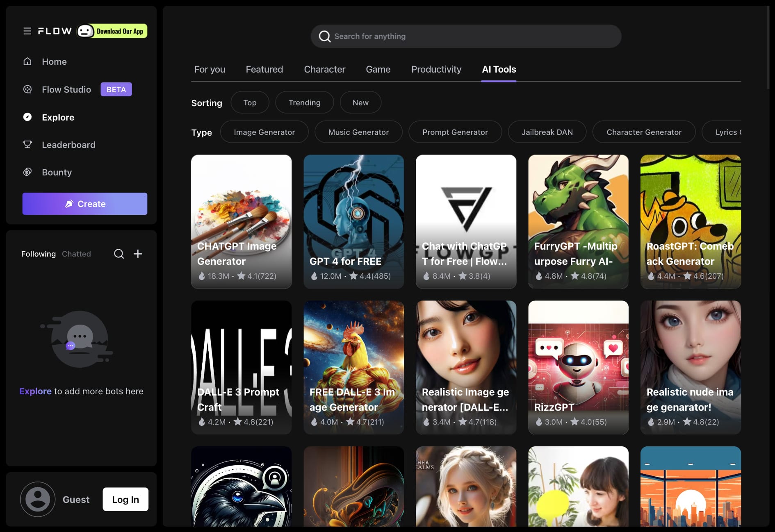This screenshot has height=532, width=775.
Task: Open the Productivity tab
Action: tap(436, 69)
